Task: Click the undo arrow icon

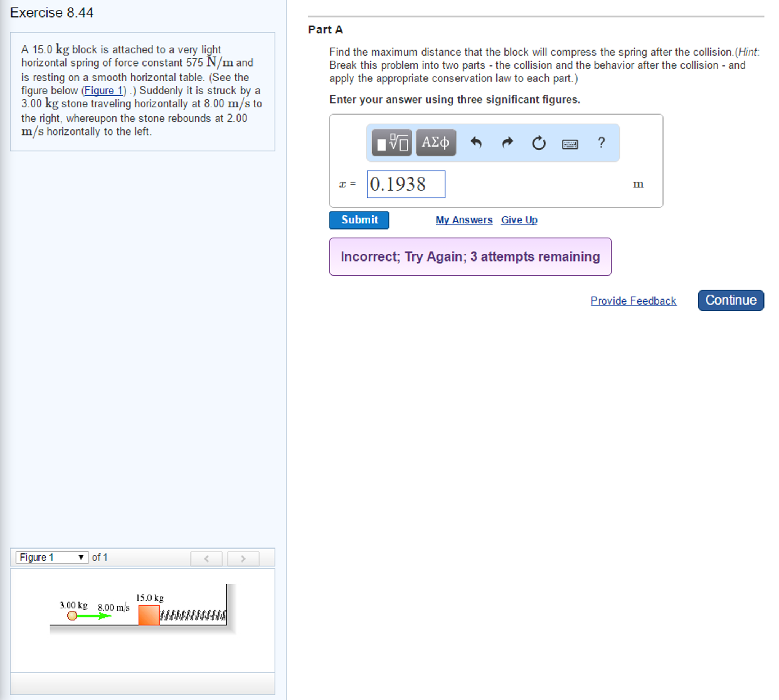Action: tap(476, 143)
